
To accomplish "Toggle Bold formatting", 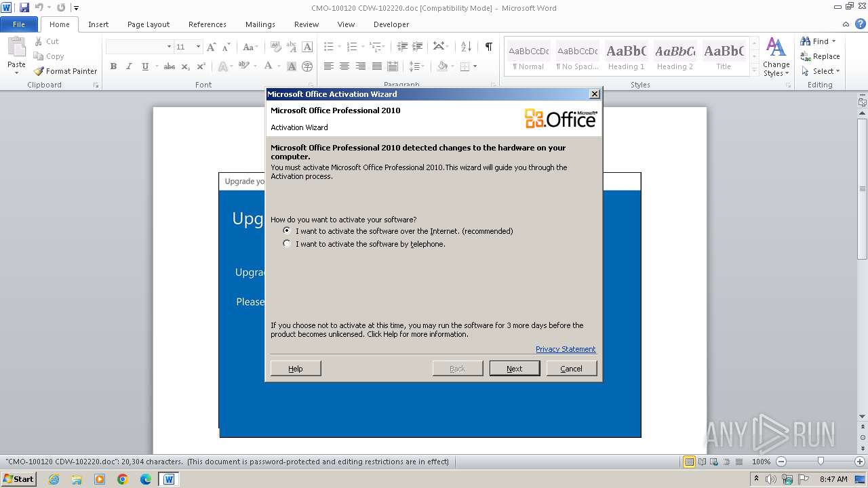I will click(113, 66).
